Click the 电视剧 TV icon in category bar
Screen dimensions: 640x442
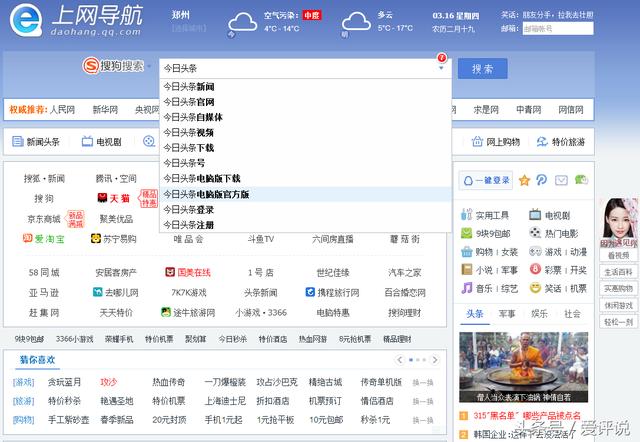(x=87, y=141)
